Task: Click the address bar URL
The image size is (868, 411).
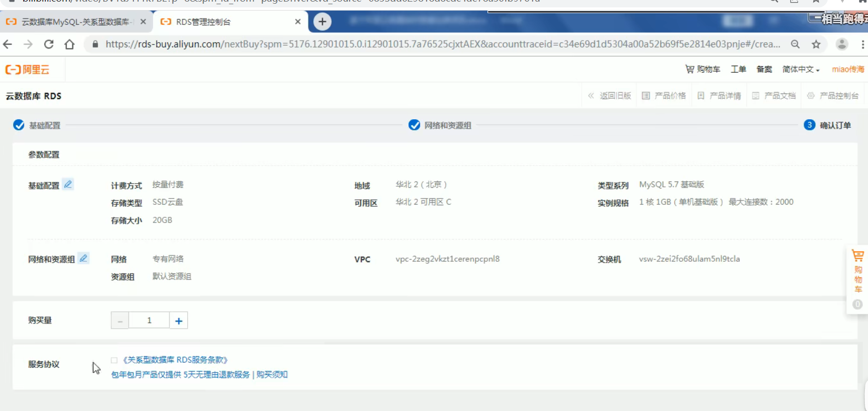Action: (443, 44)
